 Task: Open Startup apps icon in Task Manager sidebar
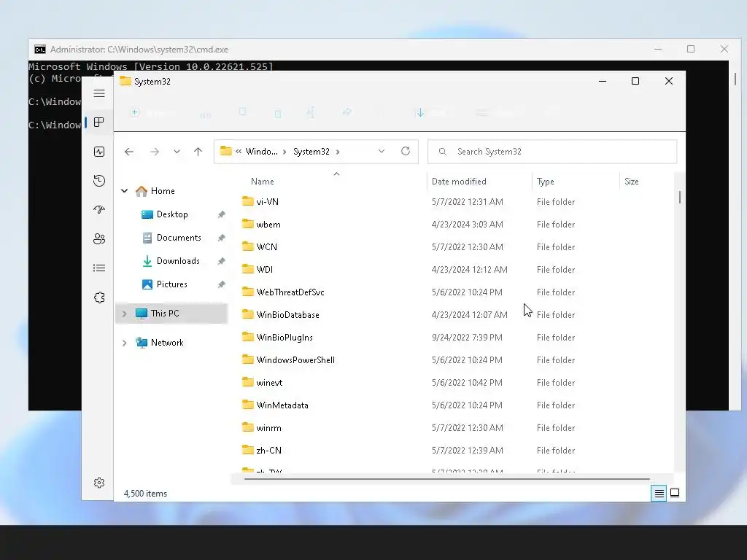click(x=99, y=209)
